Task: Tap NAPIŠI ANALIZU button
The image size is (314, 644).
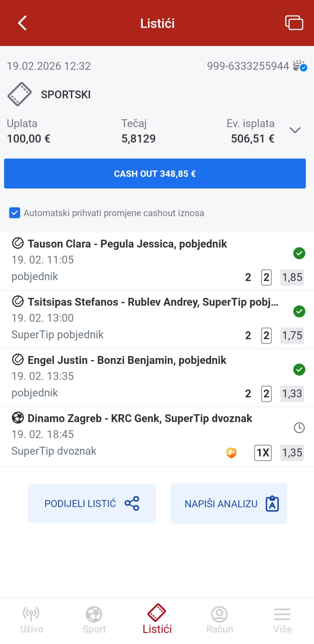Action: tap(229, 504)
